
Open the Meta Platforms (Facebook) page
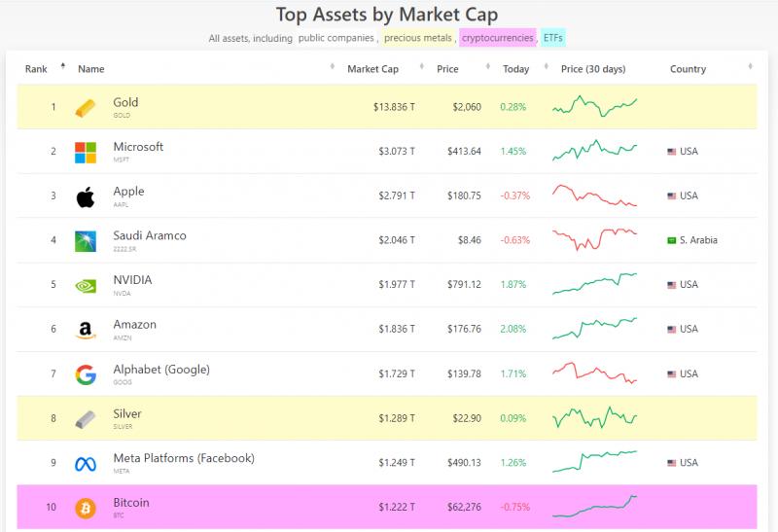click(x=184, y=458)
